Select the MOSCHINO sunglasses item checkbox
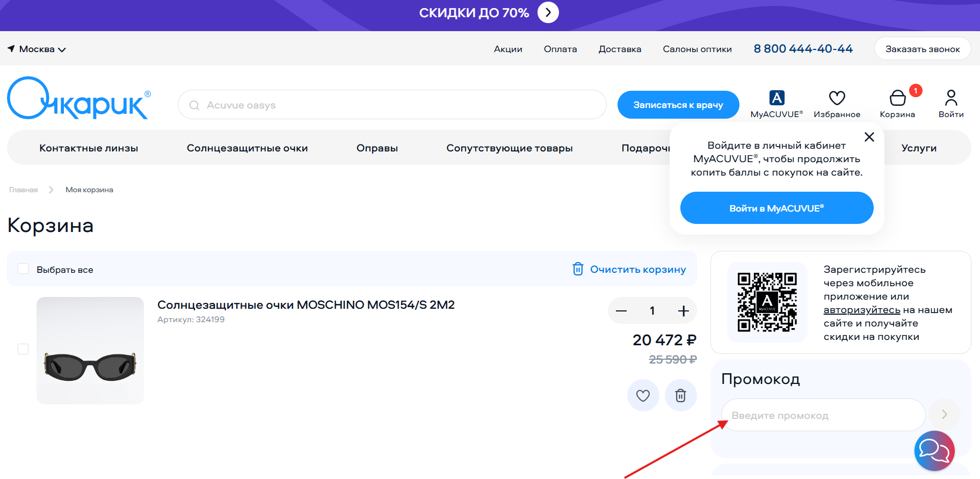 (23, 349)
